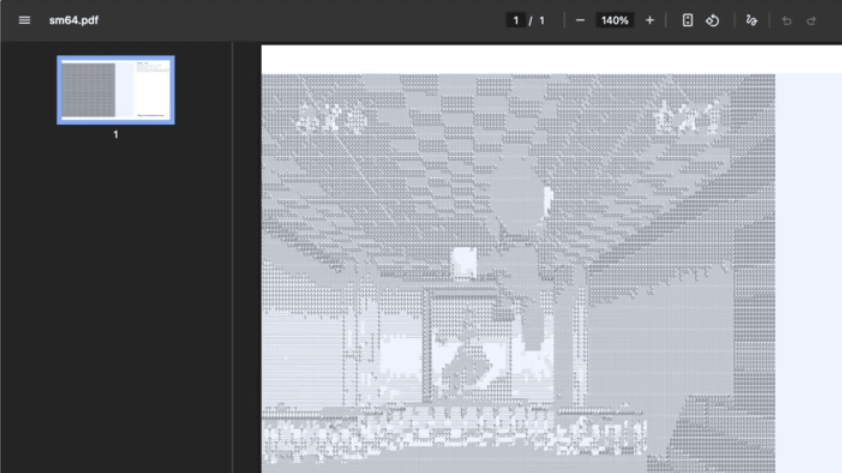Click the total page count 1
This screenshot has height=473, width=842.
coord(542,20)
